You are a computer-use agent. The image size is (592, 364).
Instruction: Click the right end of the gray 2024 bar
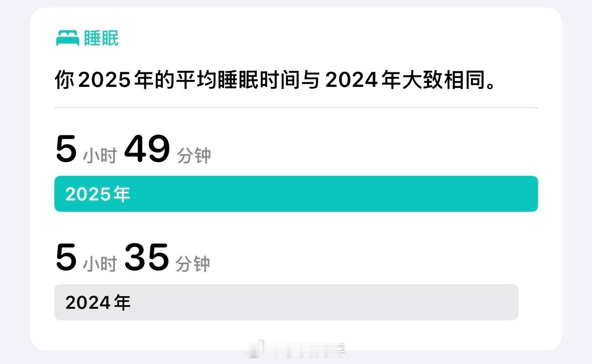coord(511,302)
